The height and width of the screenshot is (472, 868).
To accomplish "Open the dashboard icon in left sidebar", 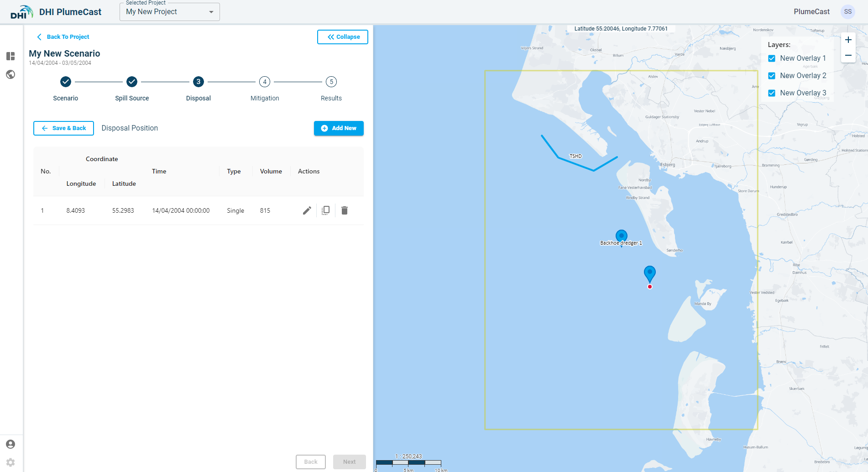I will (10, 56).
